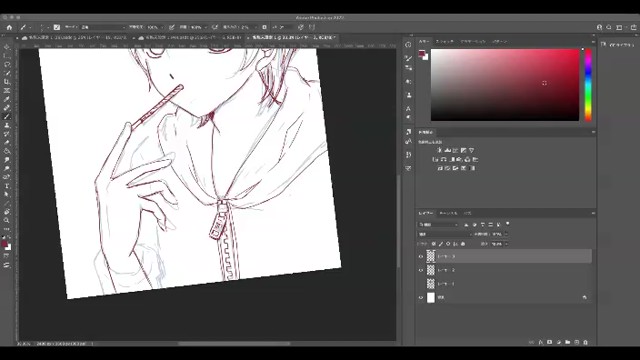Click the Home icon in options bar
Screen dimensions: 640x360
tap(9, 27)
